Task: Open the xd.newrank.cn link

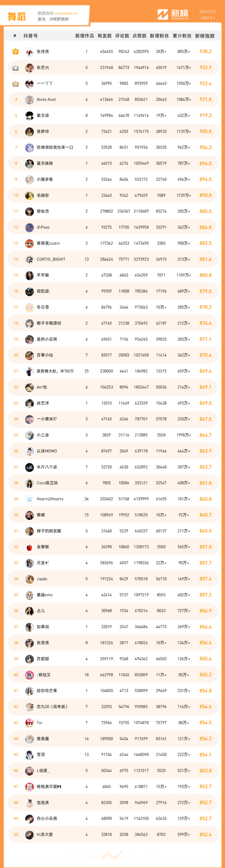Action: [65, 14]
